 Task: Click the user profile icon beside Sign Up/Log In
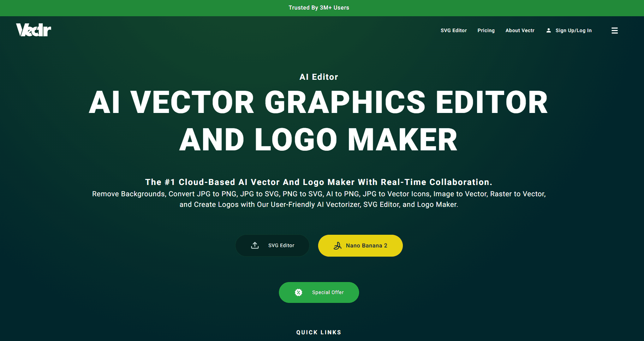tap(549, 30)
